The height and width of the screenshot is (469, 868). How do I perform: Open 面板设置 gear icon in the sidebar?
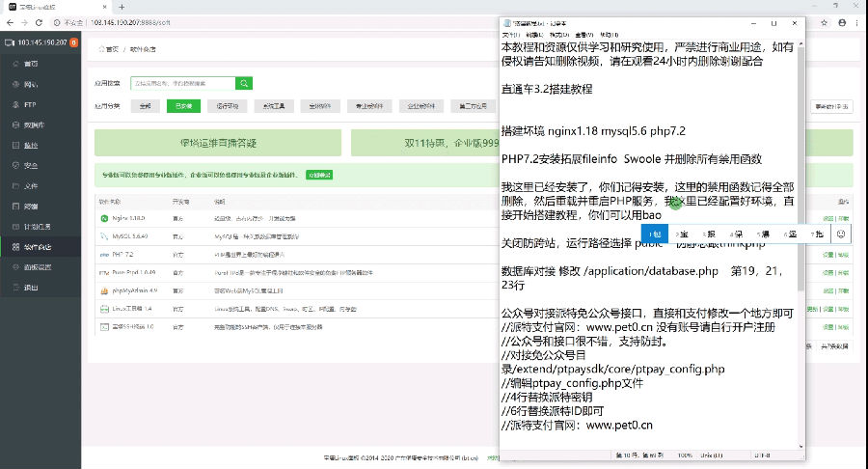[x=16, y=267]
